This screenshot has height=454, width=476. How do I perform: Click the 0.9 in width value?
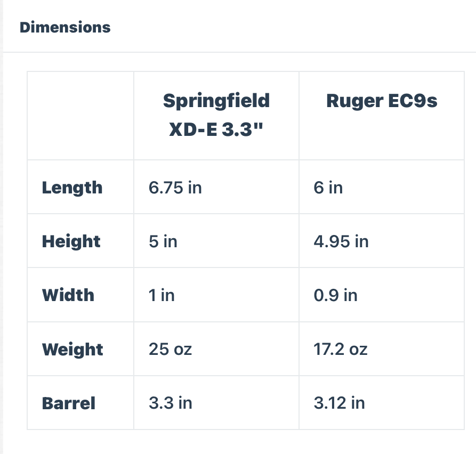pos(336,295)
